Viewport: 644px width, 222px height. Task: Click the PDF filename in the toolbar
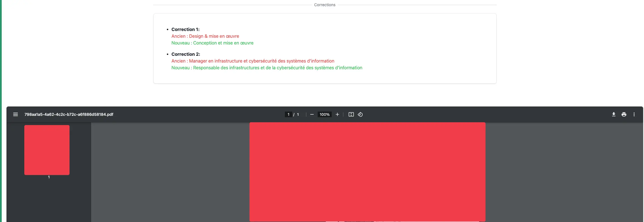pyautogui.click(x=69, y=114)
